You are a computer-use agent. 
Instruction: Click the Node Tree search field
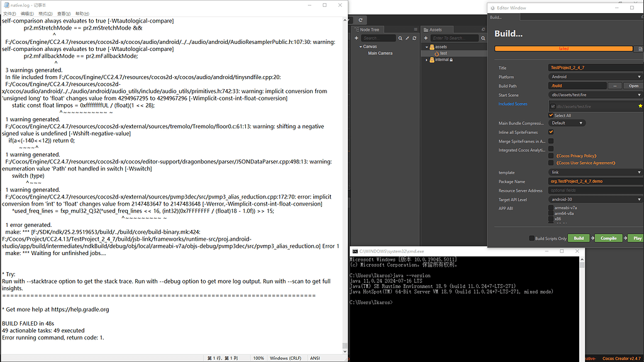tap(378, 38)
